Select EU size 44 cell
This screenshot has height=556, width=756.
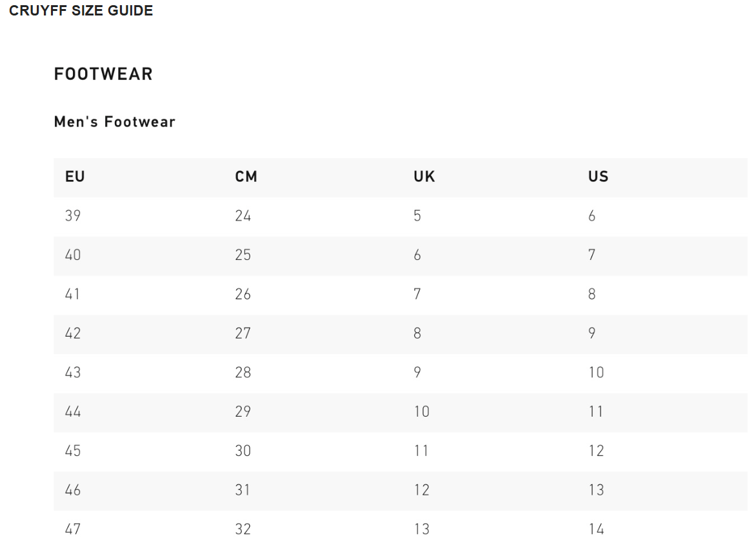73,412
